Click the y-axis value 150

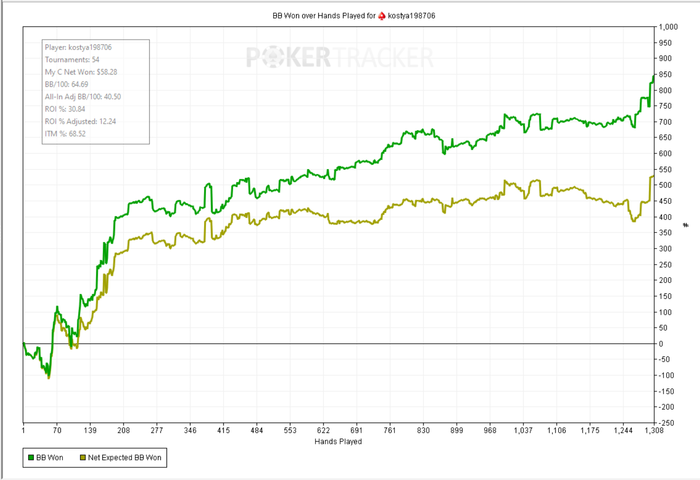665,296
